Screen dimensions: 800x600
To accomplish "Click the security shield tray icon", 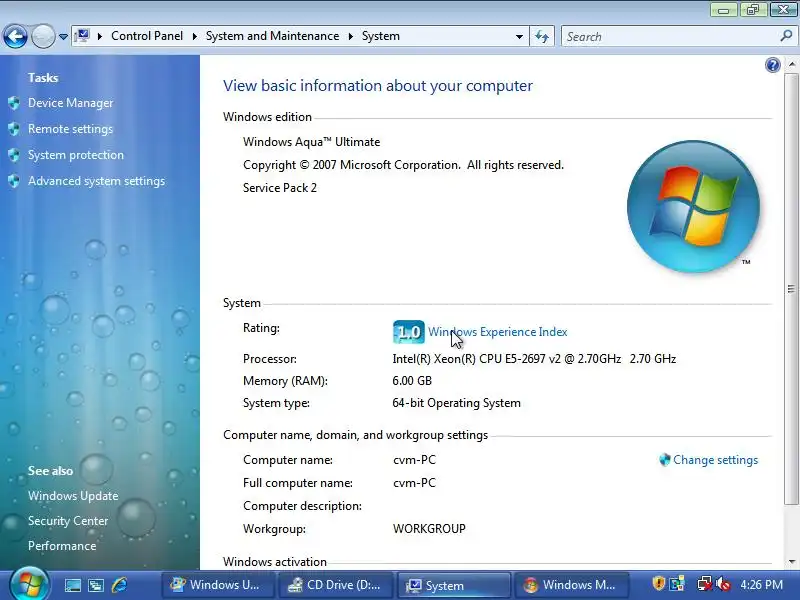I will click(659, 584).
